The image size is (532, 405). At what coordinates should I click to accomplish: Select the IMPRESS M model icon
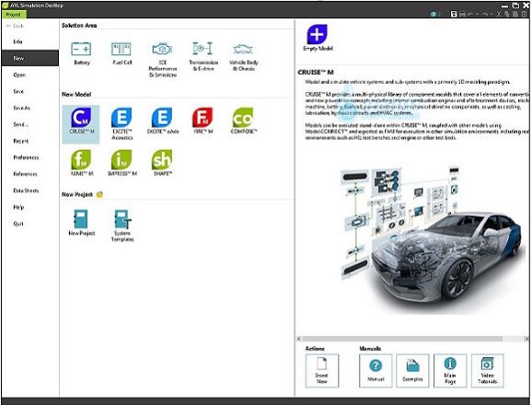121,163
